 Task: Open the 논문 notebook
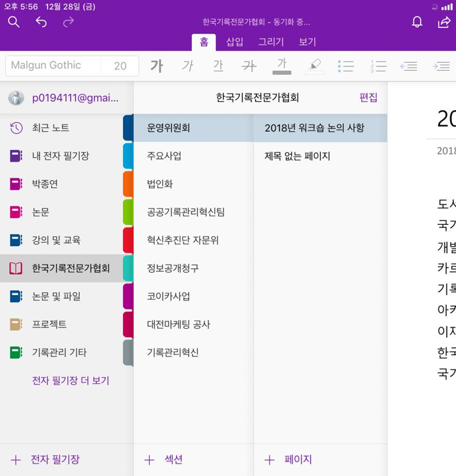tap(61, 212)
